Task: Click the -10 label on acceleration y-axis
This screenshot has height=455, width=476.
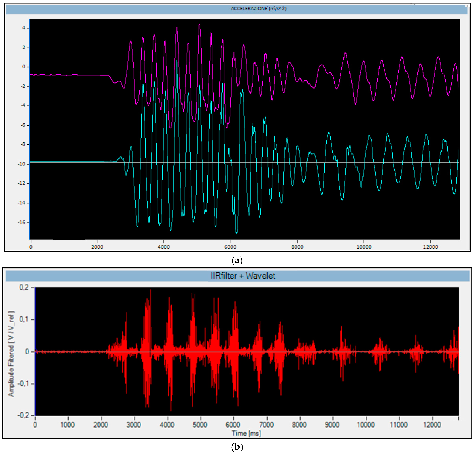Action: click(x=21, y=164)
